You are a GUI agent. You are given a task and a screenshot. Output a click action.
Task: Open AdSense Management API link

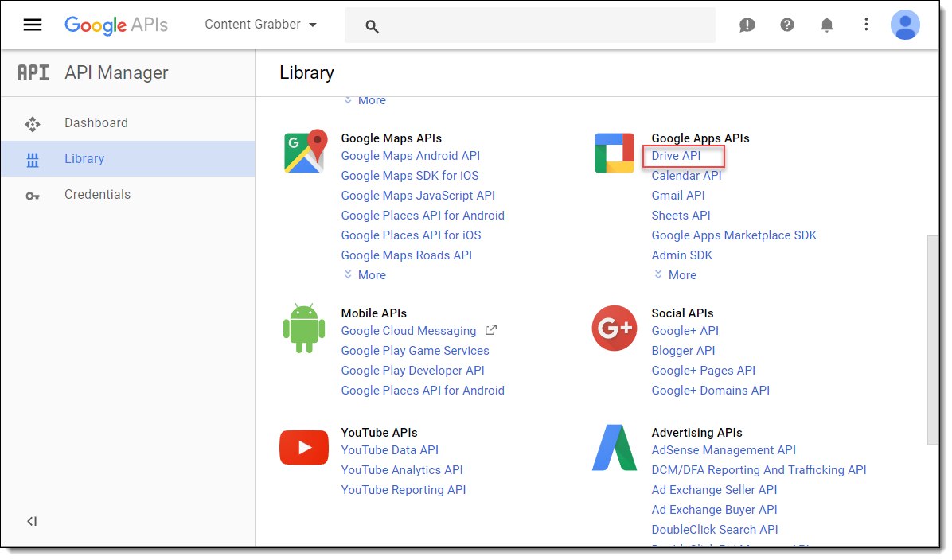pos(724,450)
